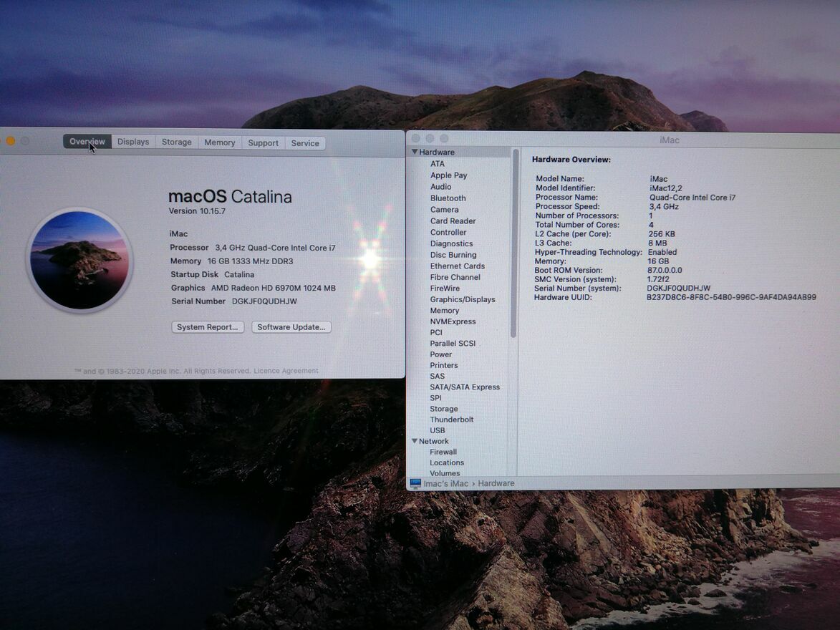Select the Memory tab in About This Mac
The height and width of the screenshot is (630, 840).
tap(220, 142)
